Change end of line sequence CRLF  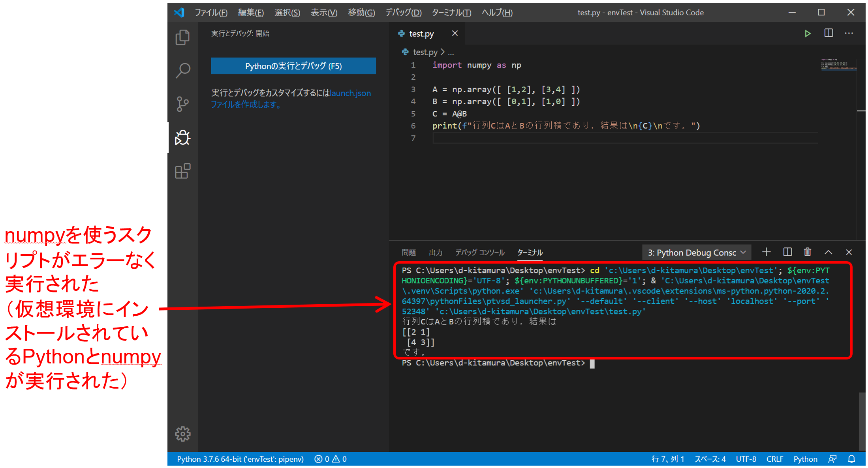774,459
